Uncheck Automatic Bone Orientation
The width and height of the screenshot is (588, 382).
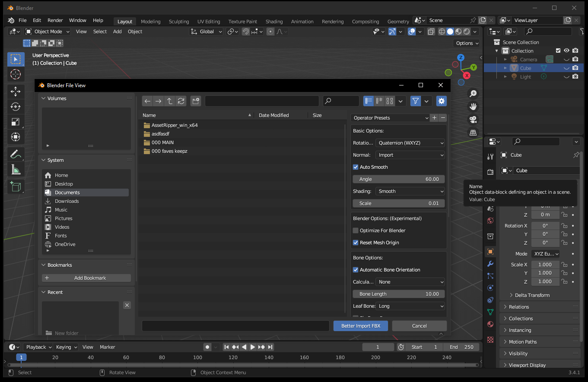[356, 270]
